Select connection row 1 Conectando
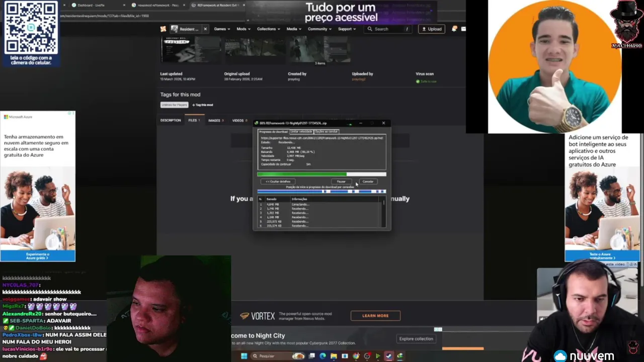This screenshot has height=362, width=644. click(x=319, y=205)
